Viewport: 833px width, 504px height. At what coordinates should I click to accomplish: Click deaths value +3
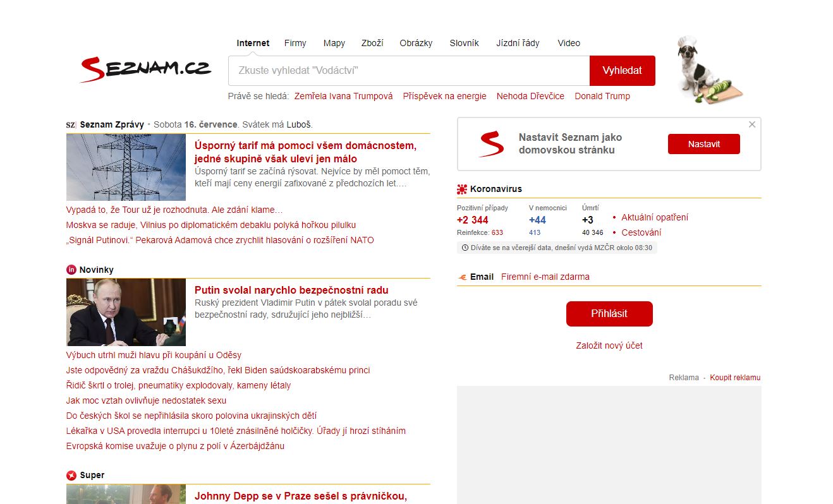coord(588,220)
